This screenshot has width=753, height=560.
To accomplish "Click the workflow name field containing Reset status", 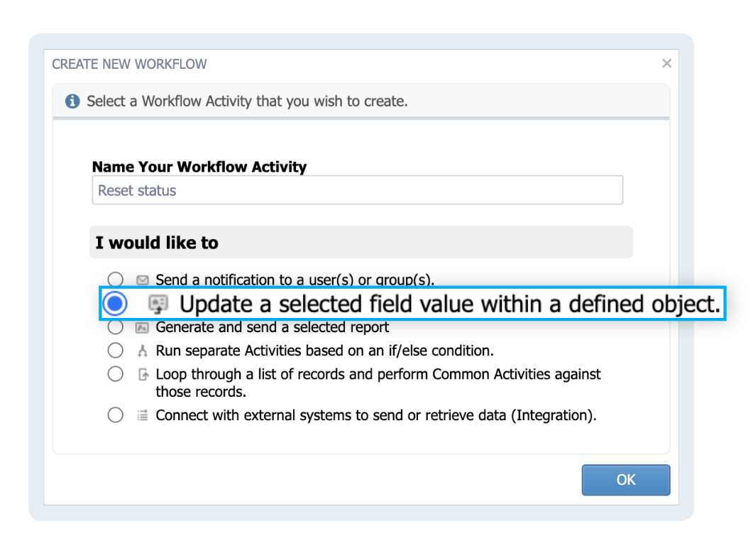I will click(x=356, y=190).
